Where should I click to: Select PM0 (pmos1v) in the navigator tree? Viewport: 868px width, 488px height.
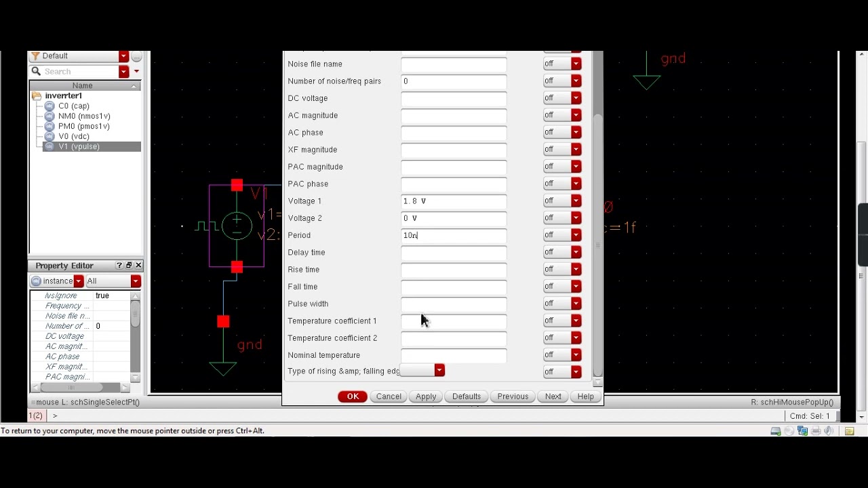click(84, 126)
